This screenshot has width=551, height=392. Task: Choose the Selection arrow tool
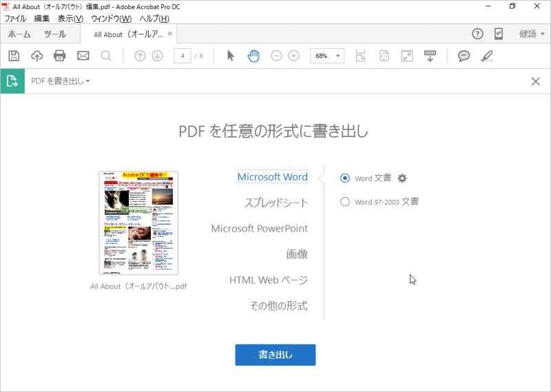tap(231, 56)
